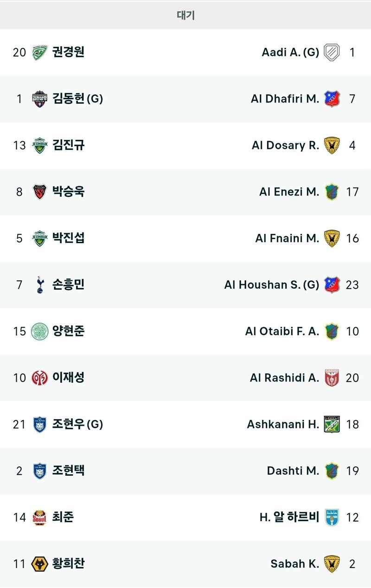Click Wolves logo next to 황희찬
Viewport: 371px width, 588px height.
coord(40,564)
